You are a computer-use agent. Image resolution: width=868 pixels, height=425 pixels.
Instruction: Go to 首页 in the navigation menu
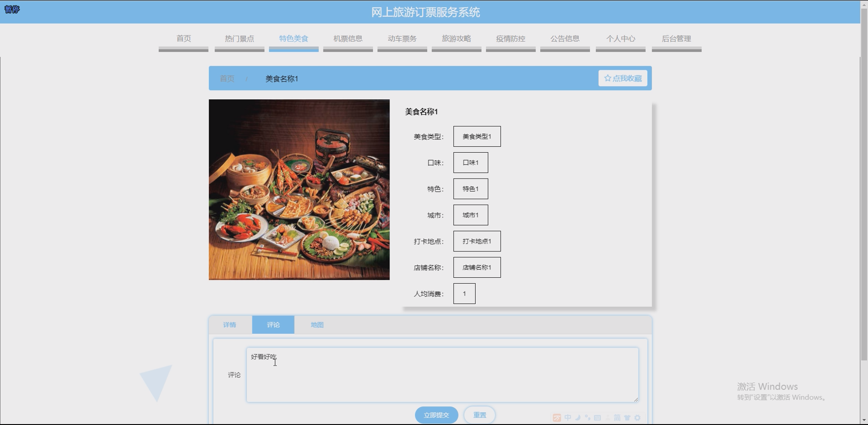tap(184, 39)
